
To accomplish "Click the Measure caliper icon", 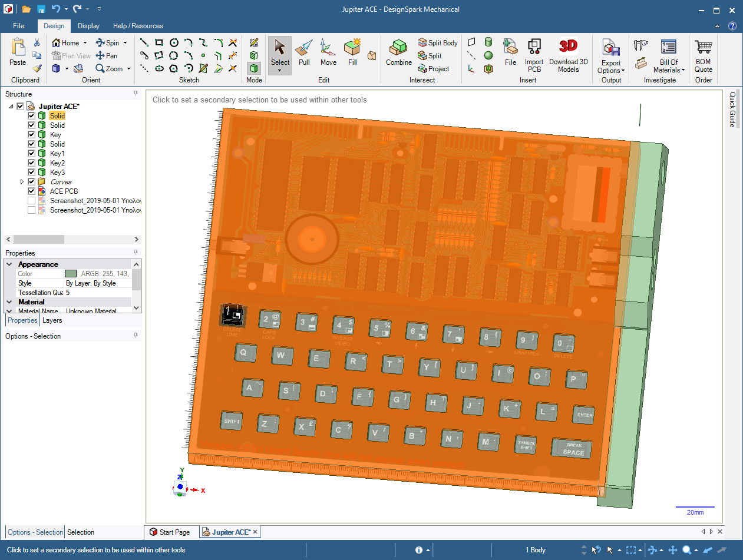I will (641, 44).
